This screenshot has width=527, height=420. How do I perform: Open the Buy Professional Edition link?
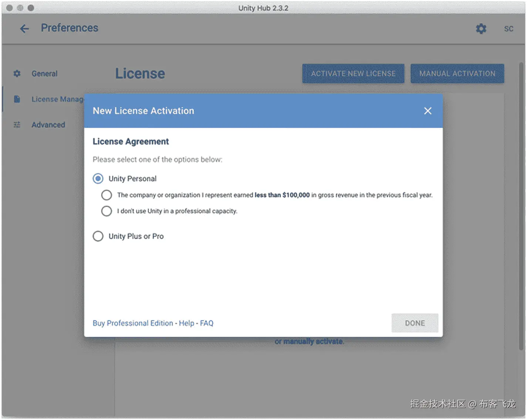coord(133,323)
